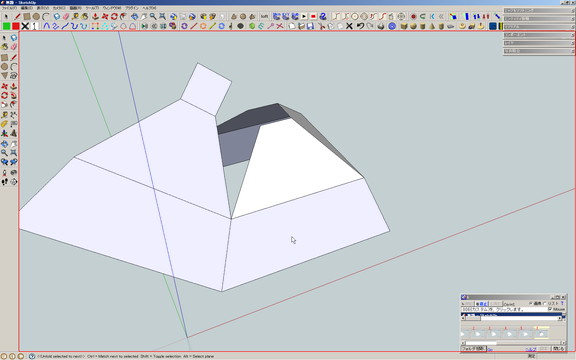This screenshot has height=360, width=576.
Task: Open the カメラ(C) menu
Action: [x=59, y=8]
